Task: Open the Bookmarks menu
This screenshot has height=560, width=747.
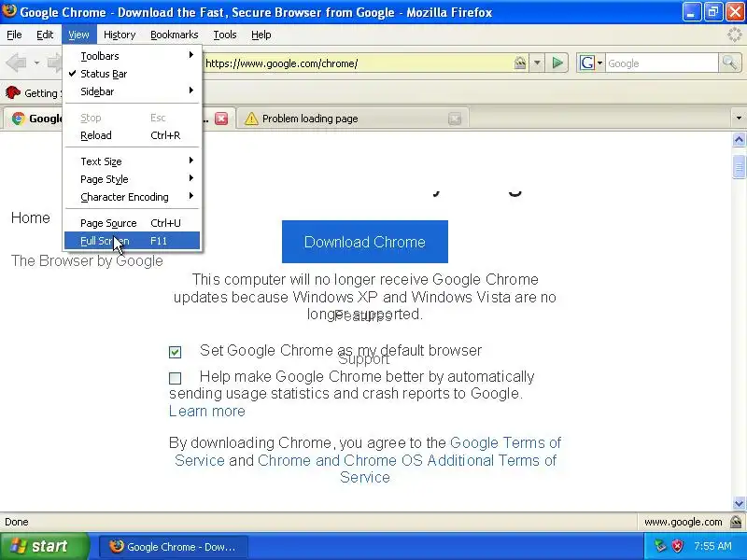Action: pos(175,35)
